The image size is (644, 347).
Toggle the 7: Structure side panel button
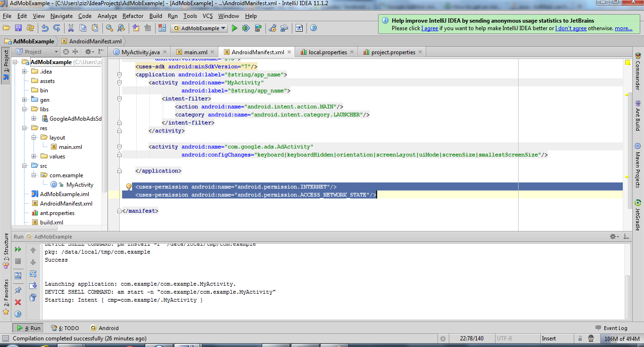coord(6,250)
